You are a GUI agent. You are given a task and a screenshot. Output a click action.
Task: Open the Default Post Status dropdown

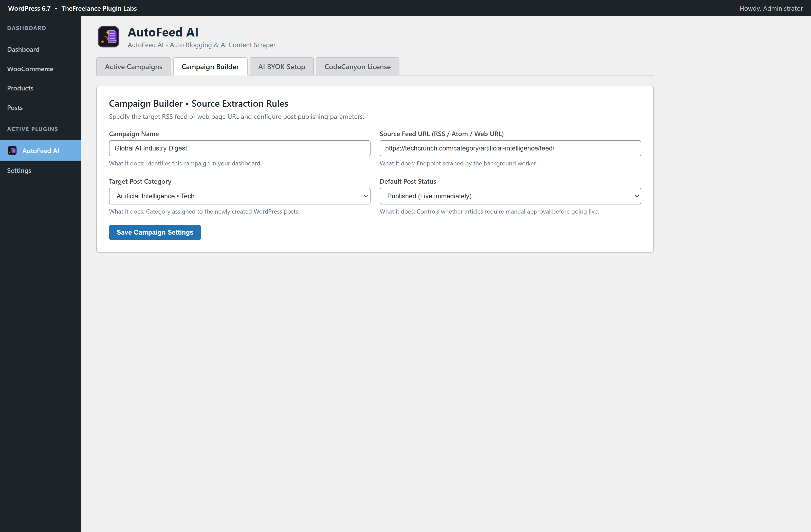[510, 196]
